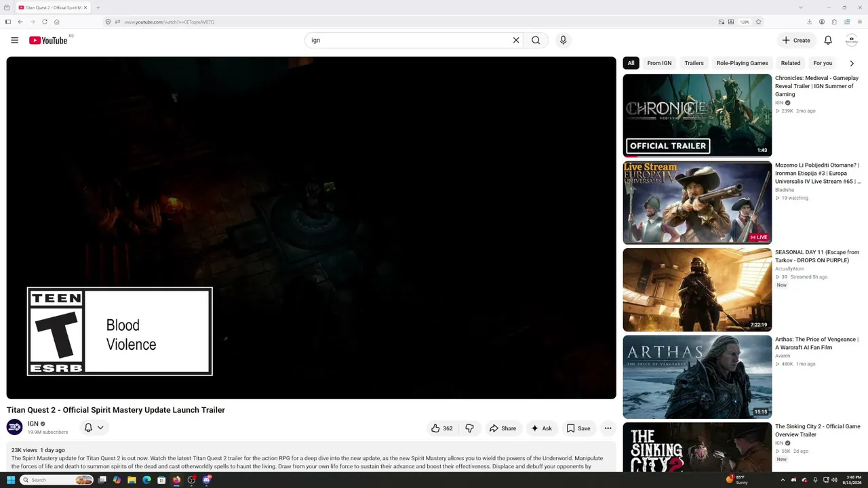This screenshot has width=868, height=488.
Task: Select the From IGN filter chip
Action: click(x=659, y=63)
